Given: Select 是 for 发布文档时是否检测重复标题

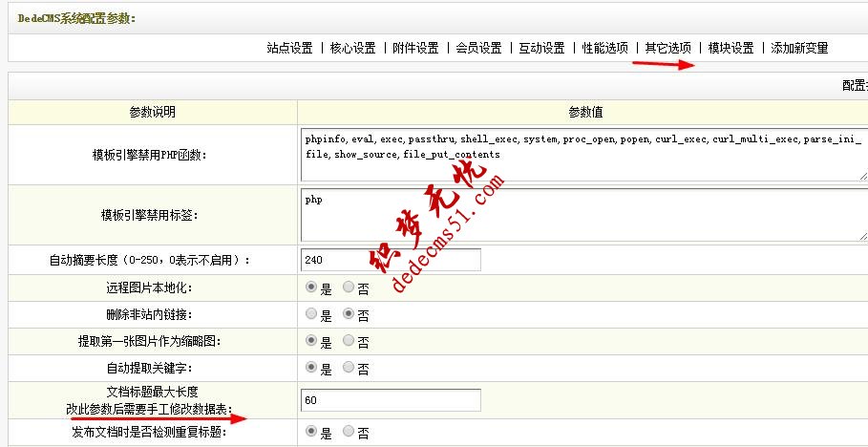Looking at the screenshot, I should pyautogui.click(x=311, y=431).
